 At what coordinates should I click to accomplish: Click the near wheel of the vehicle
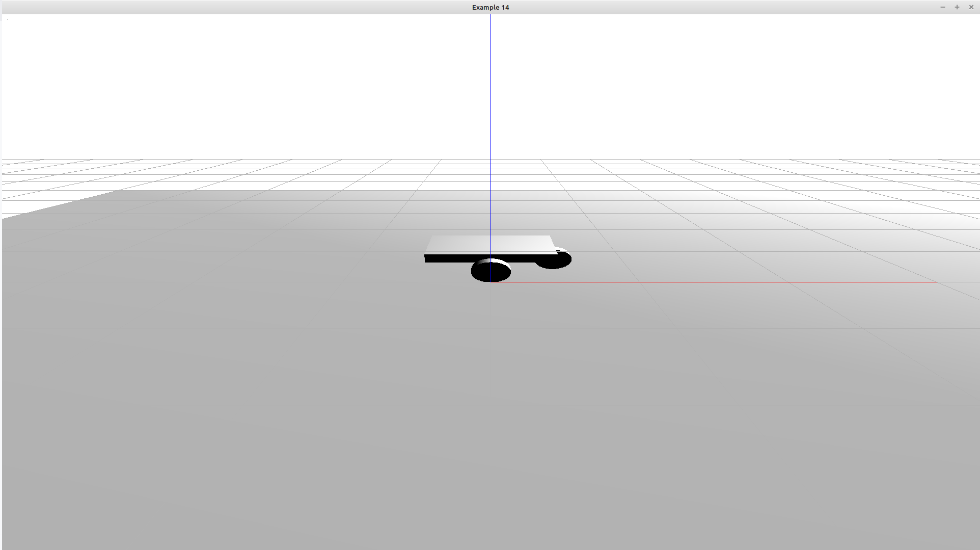click(x=491, y=272)
